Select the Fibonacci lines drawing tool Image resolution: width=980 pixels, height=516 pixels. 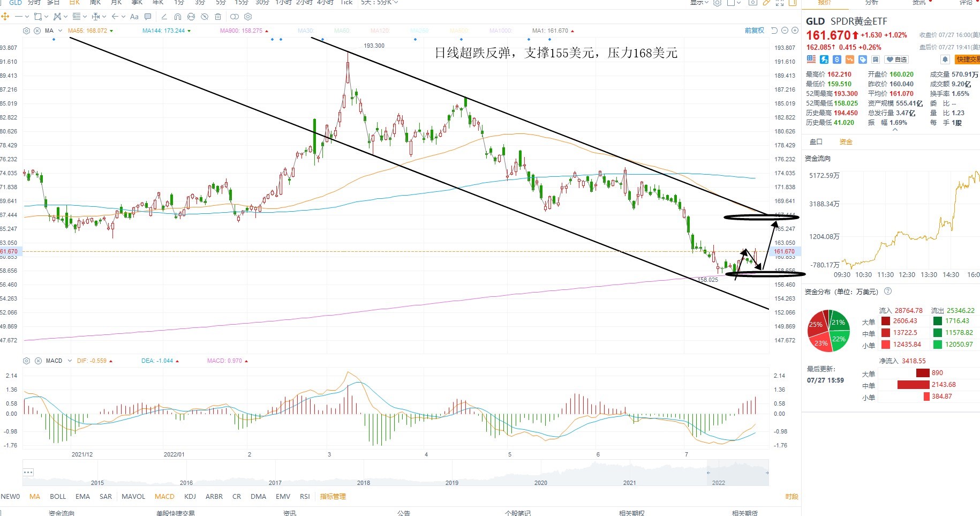coord(77,17)
